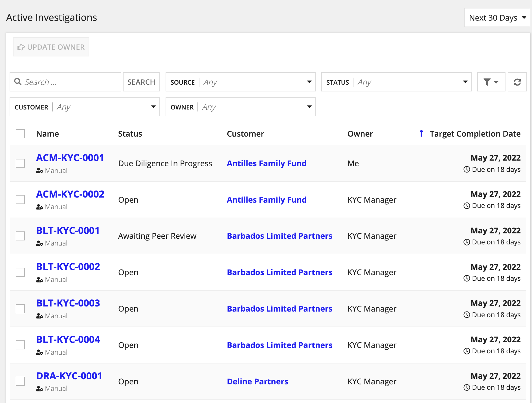Sort by the Customer column header

245,134
